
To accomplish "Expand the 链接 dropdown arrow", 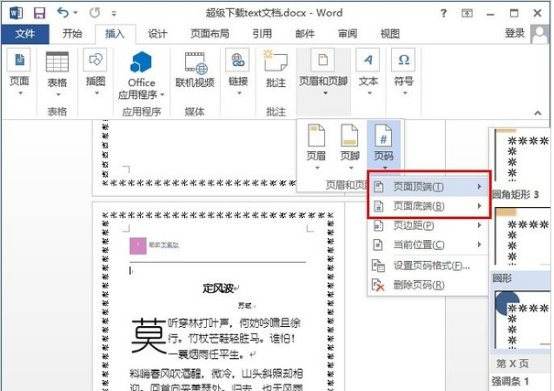I will click(x=239, y=93).
